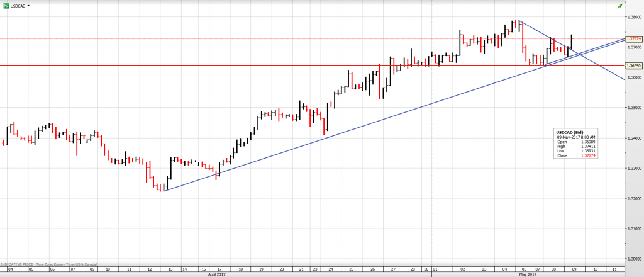Click the latest black candle on 09 May
This screenshot has width=644, height=277.
(x=571, y=41)
